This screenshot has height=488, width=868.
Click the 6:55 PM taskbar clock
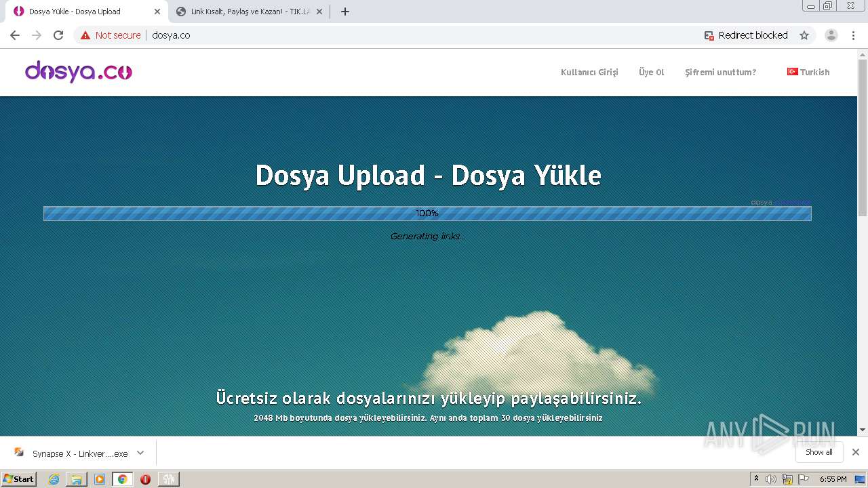pos(833,479)
